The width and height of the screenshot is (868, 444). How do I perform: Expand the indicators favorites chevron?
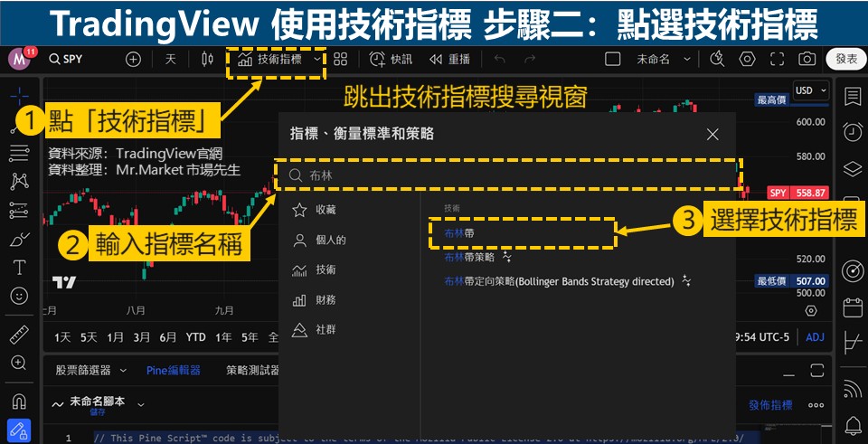[x=317, y=60]
